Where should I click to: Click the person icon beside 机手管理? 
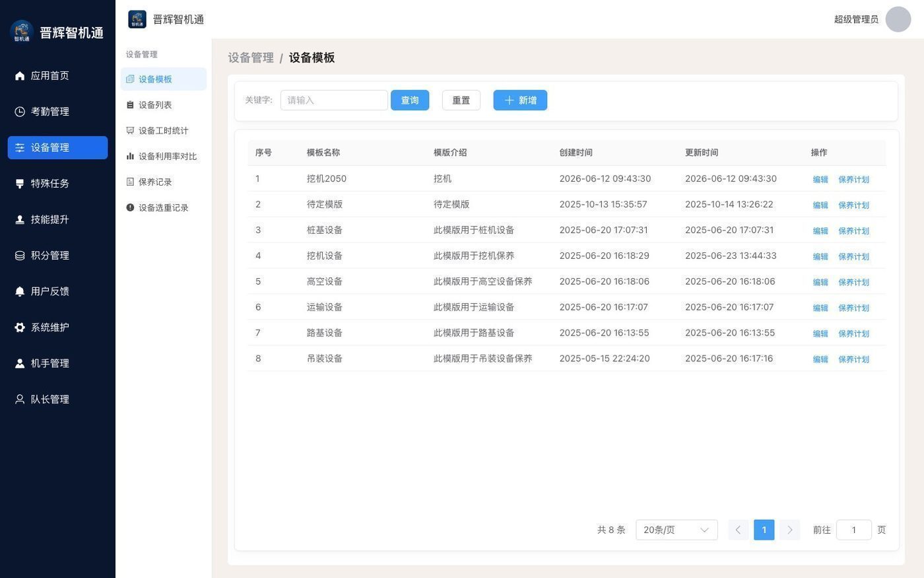point(20,363)
